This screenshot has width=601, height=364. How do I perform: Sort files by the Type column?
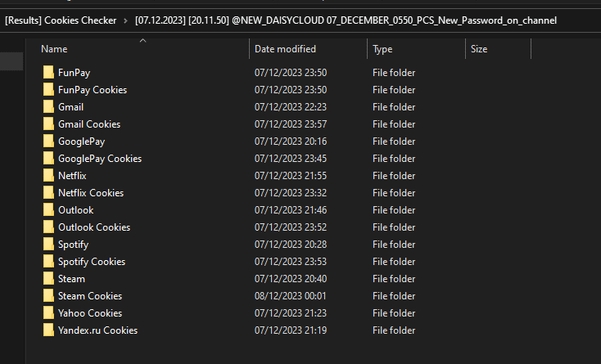pos(382,49)
